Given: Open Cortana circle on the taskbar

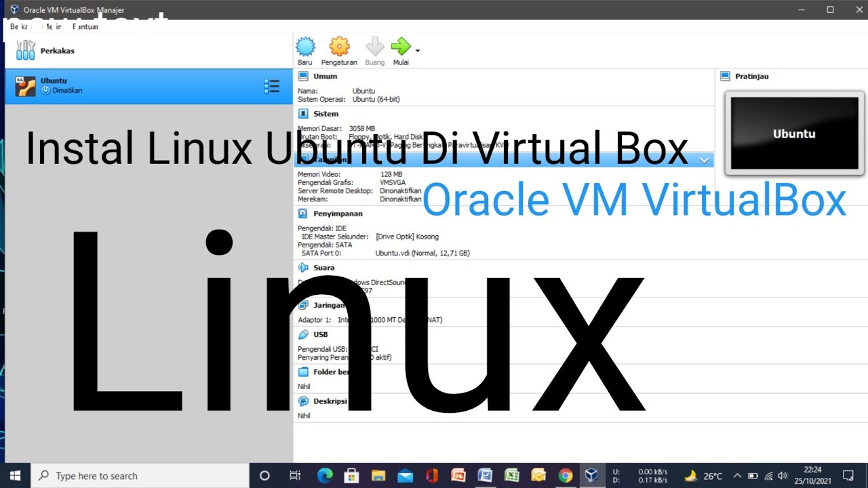Looking at the screenshot, I should tap(264, 476).
